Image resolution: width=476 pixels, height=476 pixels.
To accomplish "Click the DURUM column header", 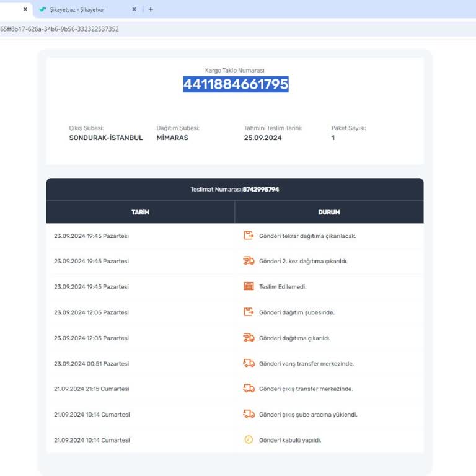I will (x=329, y=212).
